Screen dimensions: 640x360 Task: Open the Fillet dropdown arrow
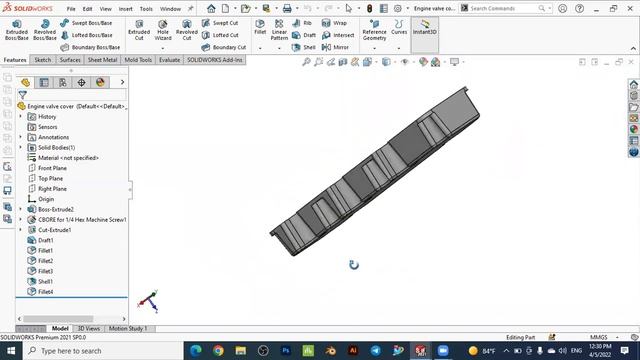point(260,48)
